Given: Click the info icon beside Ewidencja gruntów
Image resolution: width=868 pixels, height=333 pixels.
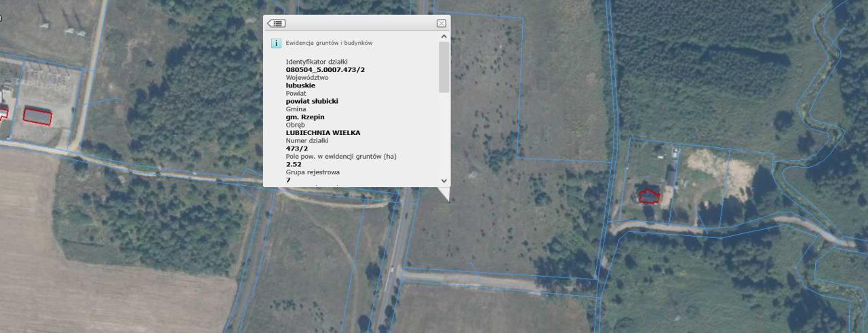Looking at the screenshot, I should tap(276, 43).
